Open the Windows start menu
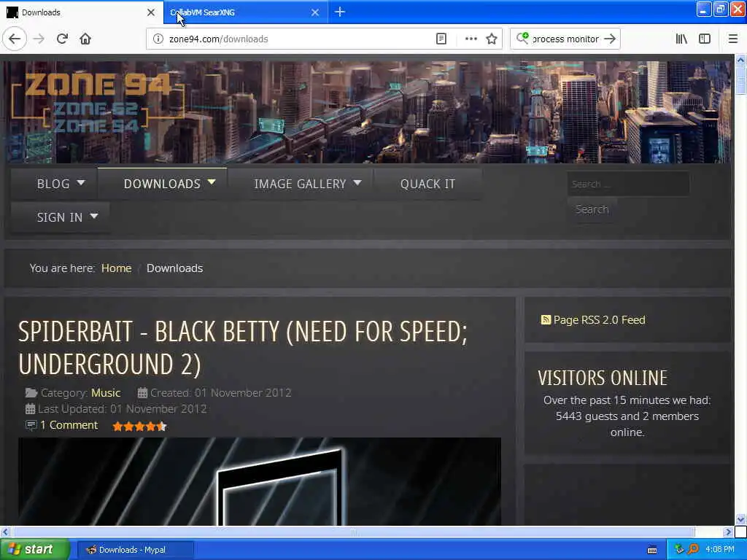This screenshot has width=747, height=560. (35, 550)
